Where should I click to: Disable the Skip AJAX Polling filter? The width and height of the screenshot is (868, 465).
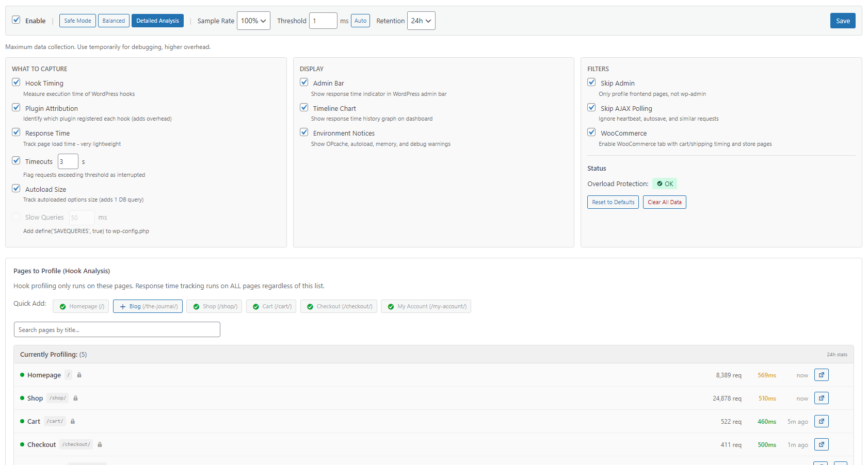(x=591, y=107)
